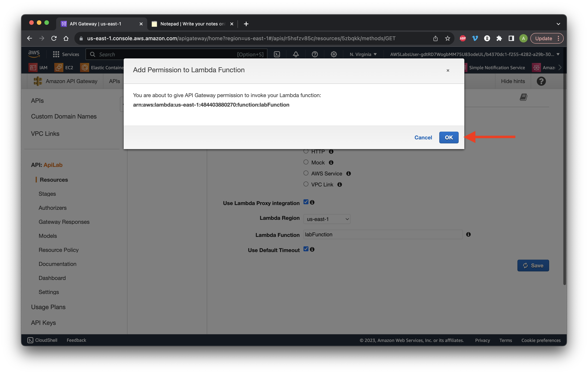Select Authorizers in the sidebar
The height and width of the screenshot is (374, 588).
pos(52,208)
